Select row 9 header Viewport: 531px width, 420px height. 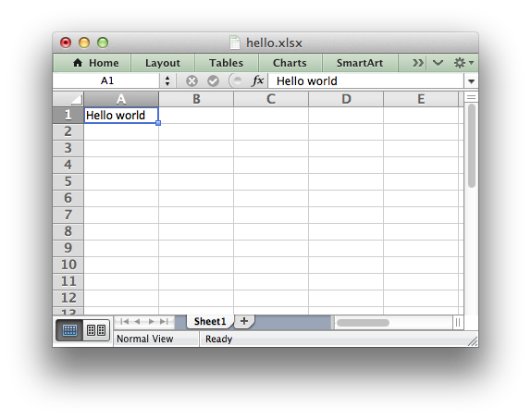(x=68, y=248)
